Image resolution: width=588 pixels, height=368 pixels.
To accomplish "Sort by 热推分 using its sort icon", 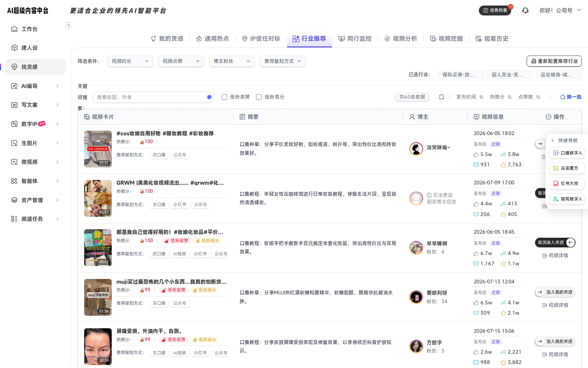I will pos(509,97).
